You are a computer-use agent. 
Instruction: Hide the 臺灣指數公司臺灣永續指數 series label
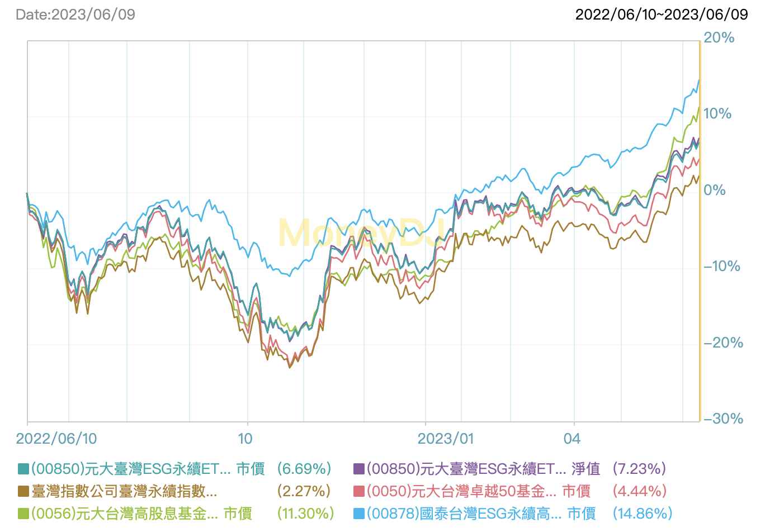[x=124, y=491]
